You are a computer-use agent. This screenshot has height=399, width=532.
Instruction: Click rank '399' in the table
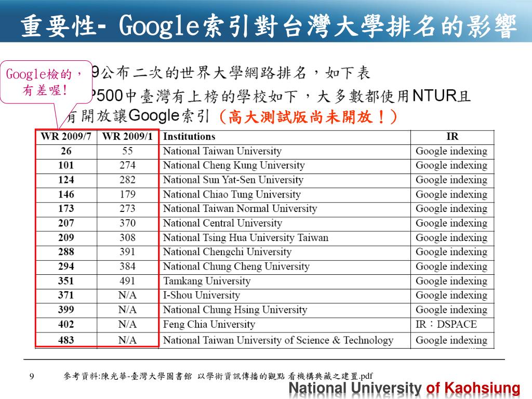(x=66, y=310)
